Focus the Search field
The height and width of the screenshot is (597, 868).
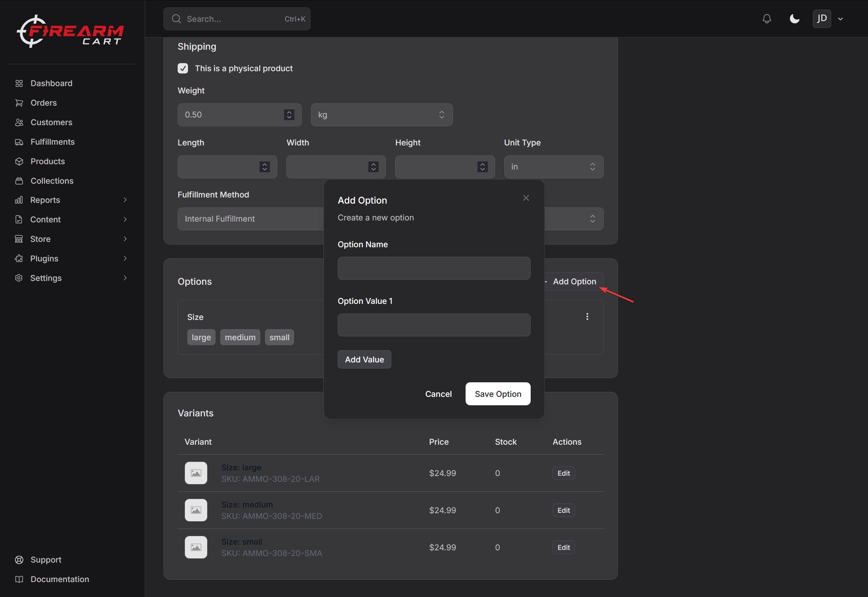pos(237,19)
